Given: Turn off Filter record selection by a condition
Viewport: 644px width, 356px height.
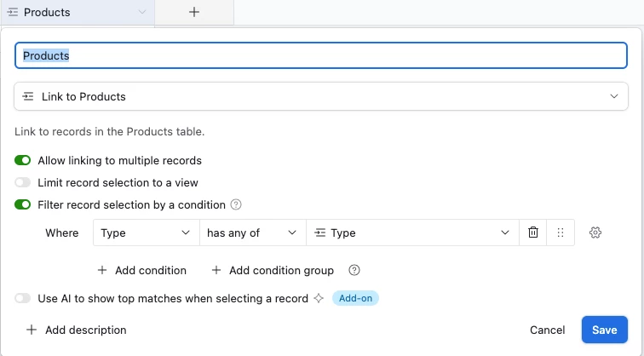Looking at the screenshot, I should tap(23, 204).
